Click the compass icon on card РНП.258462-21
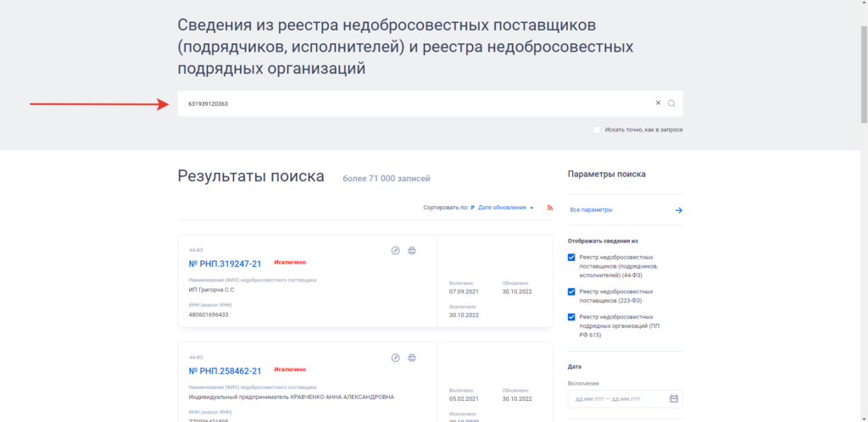The width and height of the screenshot is (868, 422). (x=395, y=358)
